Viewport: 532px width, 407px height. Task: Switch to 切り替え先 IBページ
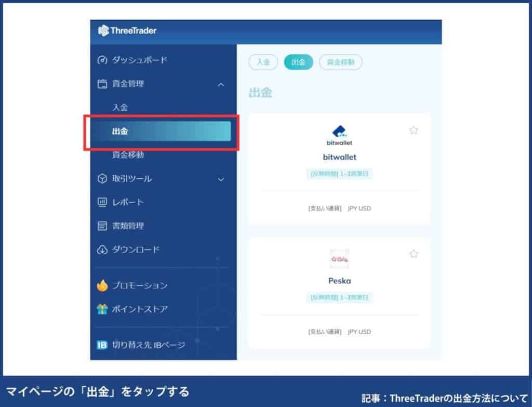149,345
